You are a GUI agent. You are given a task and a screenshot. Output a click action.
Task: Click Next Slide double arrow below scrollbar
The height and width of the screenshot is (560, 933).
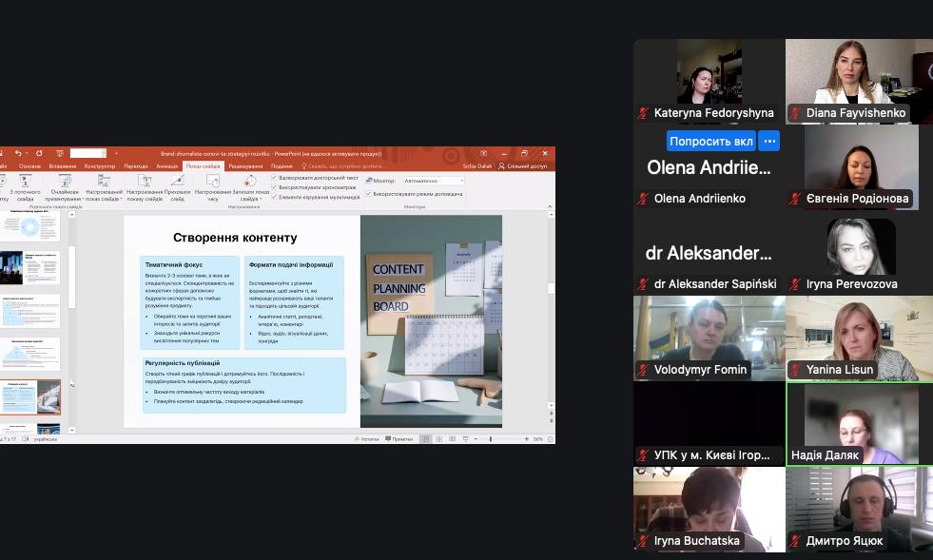click(x=551, y=419)
